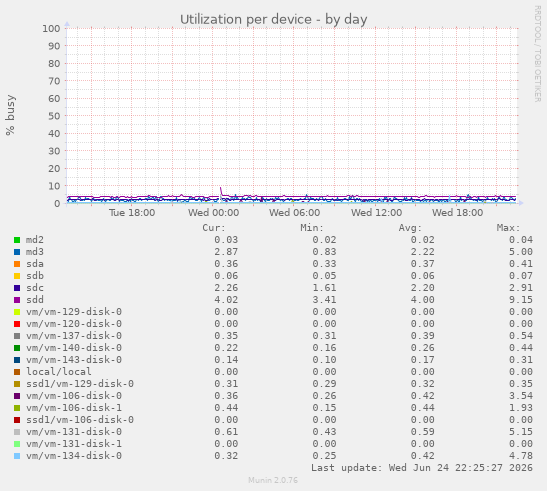Click the Min: column header
Screen dimensions: 547x491
(x=312, y=228)
